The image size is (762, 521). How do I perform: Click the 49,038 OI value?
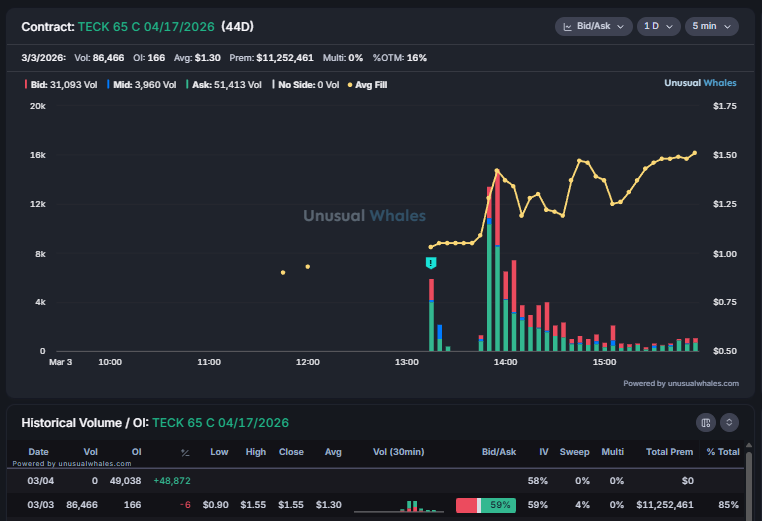[x=125, y=481]
